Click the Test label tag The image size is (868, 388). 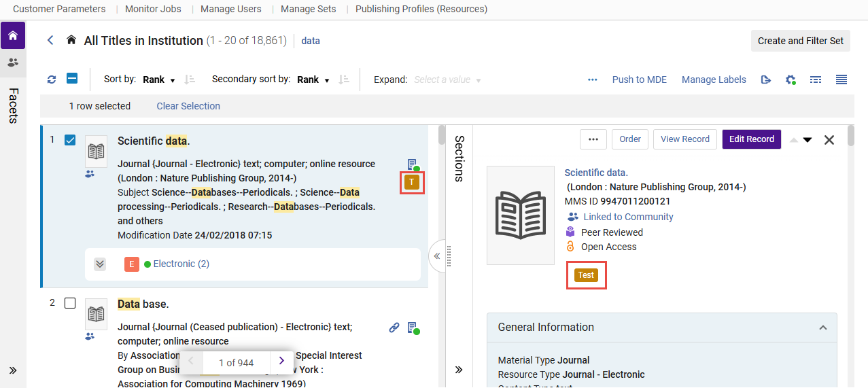586,275
